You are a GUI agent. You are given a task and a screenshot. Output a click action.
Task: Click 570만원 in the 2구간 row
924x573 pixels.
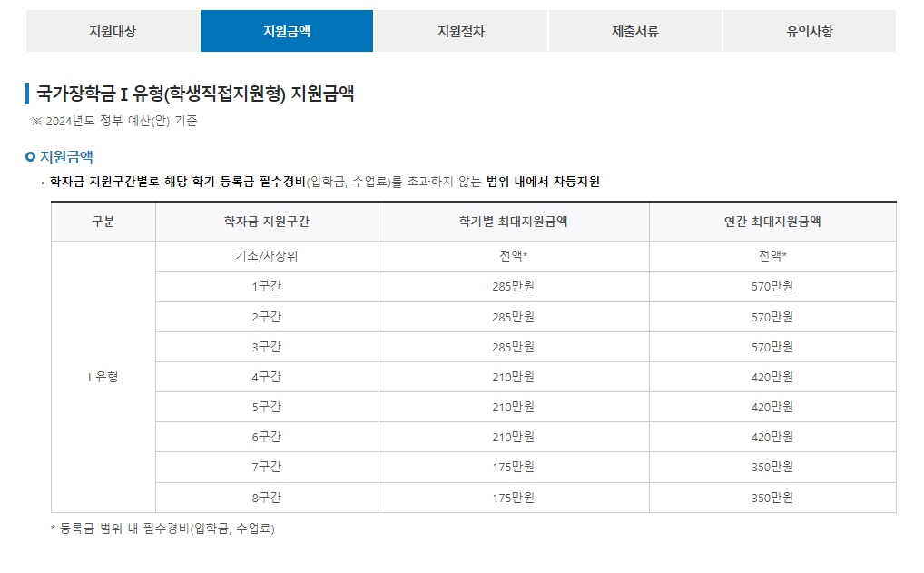772,317
